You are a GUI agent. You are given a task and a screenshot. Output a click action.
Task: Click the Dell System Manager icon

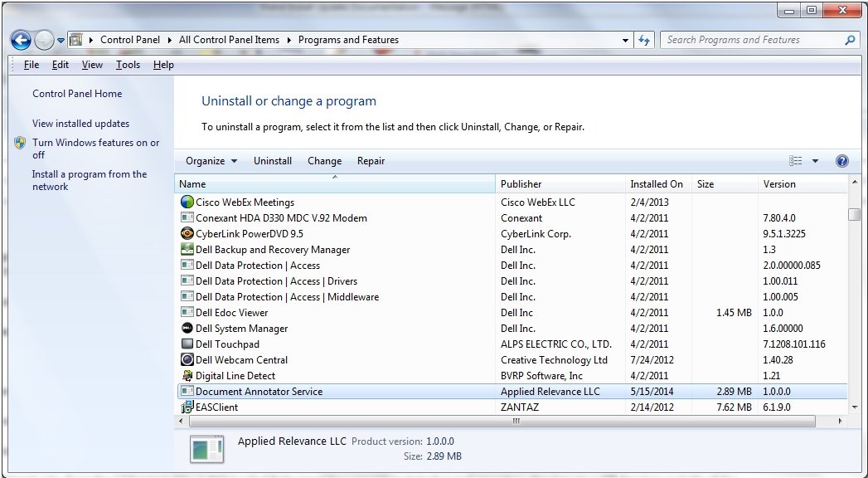click(x=187, y=328)
